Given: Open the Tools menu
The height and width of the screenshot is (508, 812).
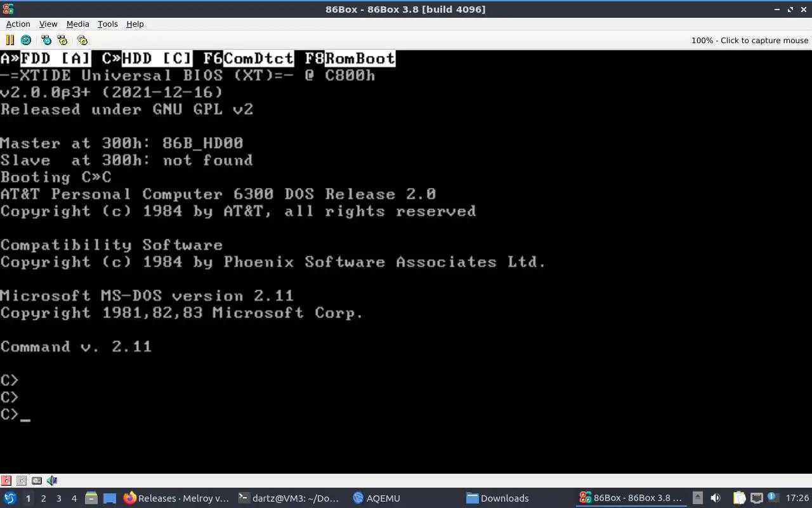Looking at the screenshot, I should [x=108, y=23].
